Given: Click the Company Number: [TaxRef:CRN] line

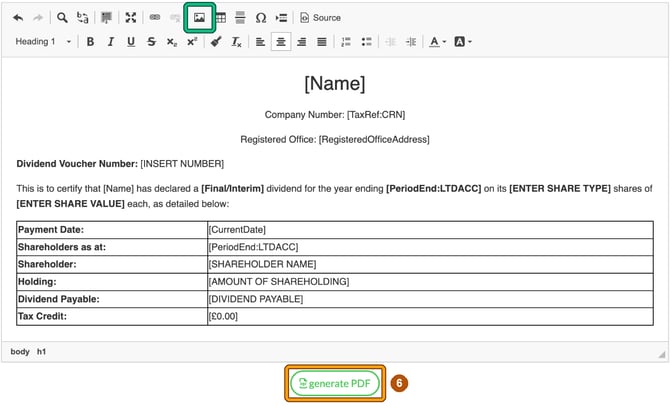Looking at the screenshot, I should coord(335,115).
